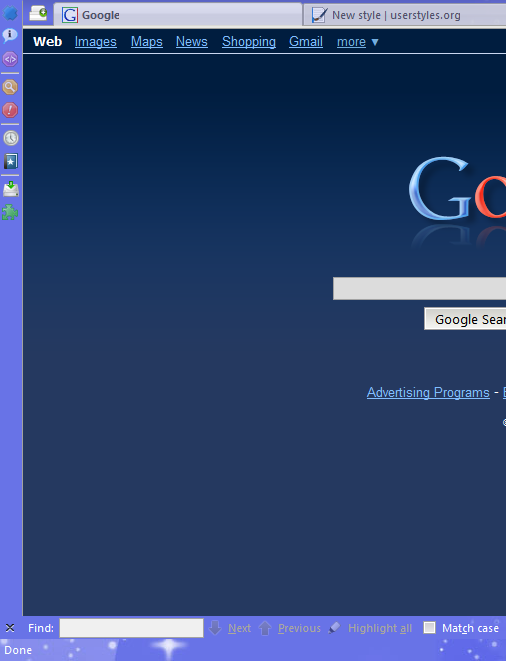Click the Advertising Programs link

428,392
